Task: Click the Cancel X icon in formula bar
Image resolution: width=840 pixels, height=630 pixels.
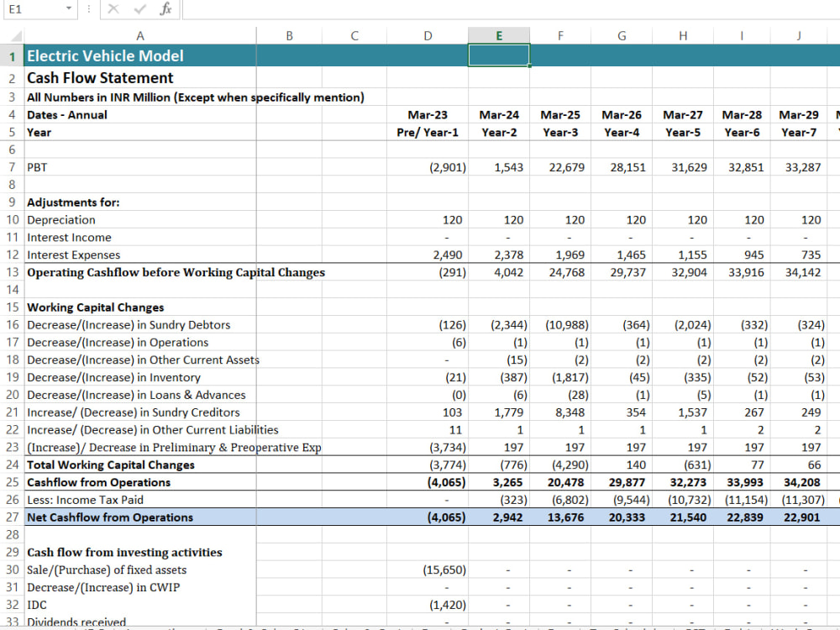Action: (x=113, y=9)
